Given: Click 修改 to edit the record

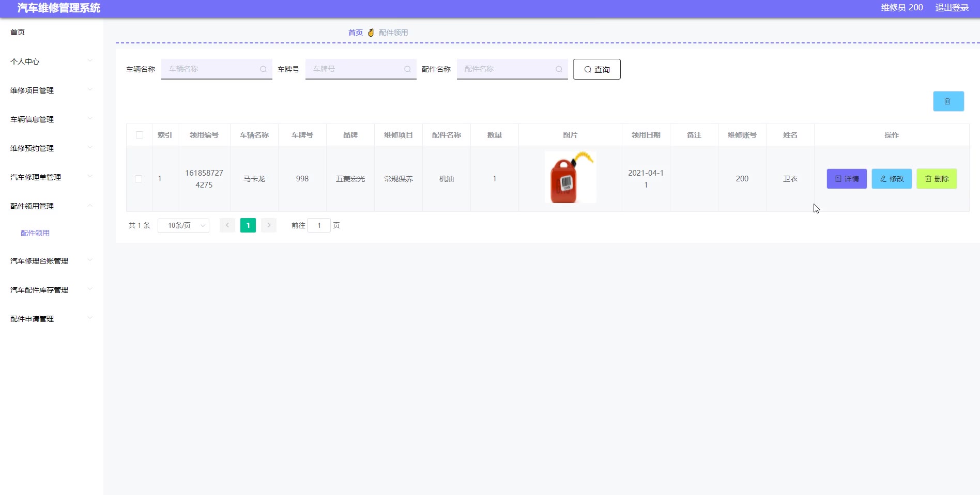Looking at the screenshot, I should pyautogui.click(x=892, y=179).
